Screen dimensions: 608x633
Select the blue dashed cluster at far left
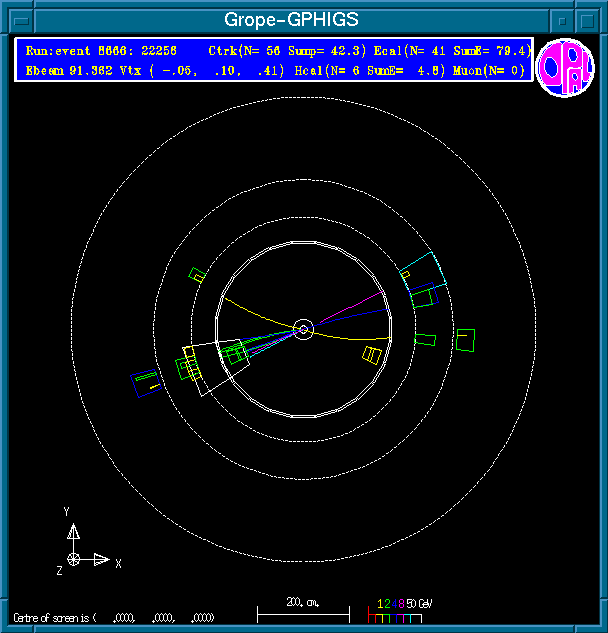(146, 383)
